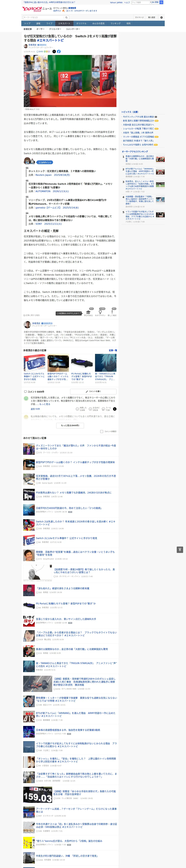Viewport: 186px width, 868px height.
Task: Switch to the 速報 tab
Action: (38, 23)
